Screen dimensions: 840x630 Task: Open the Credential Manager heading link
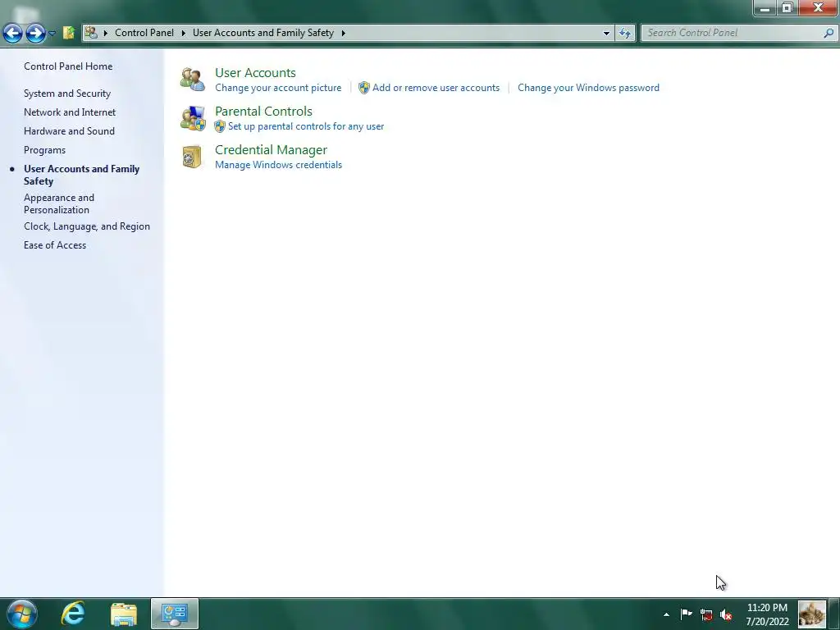271,150
